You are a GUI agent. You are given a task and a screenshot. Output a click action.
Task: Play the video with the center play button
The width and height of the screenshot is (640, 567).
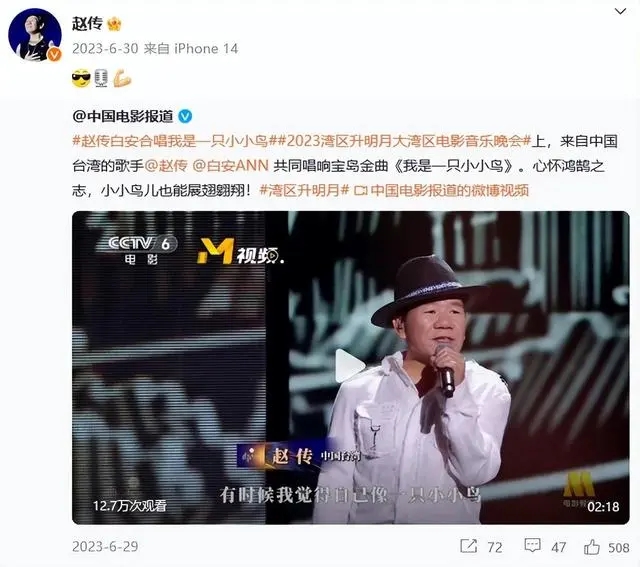[x=348, y=365]
